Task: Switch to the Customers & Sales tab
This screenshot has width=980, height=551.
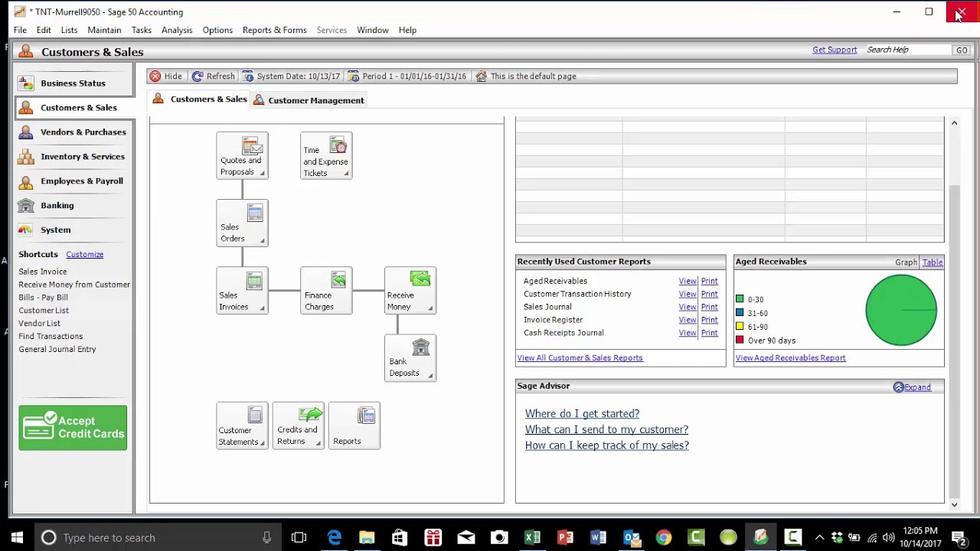Action: tap(200, 99)
